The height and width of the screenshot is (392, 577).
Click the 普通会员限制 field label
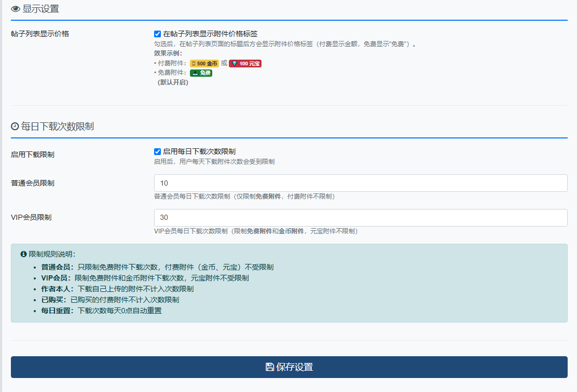click(33, 183)
